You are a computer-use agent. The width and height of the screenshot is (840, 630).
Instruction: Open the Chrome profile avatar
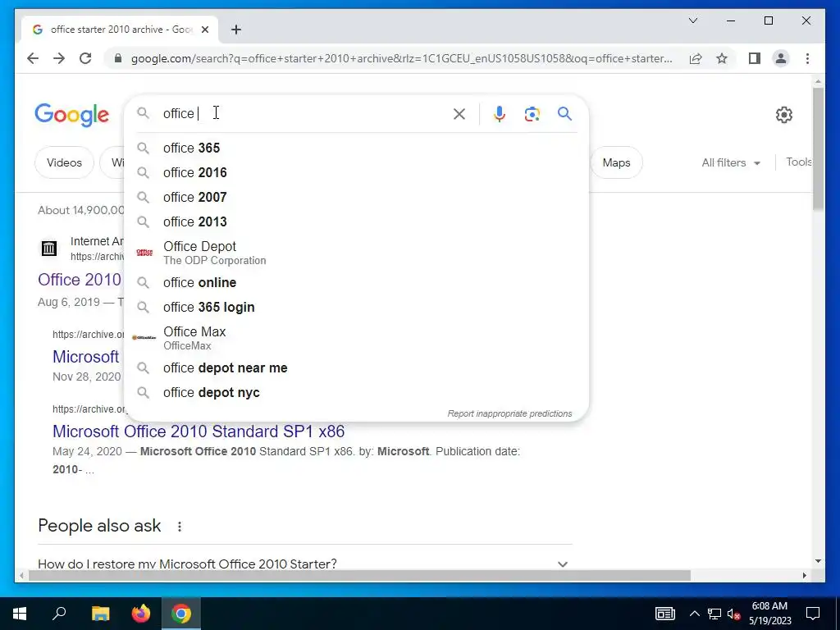click(x=781, y=58)
